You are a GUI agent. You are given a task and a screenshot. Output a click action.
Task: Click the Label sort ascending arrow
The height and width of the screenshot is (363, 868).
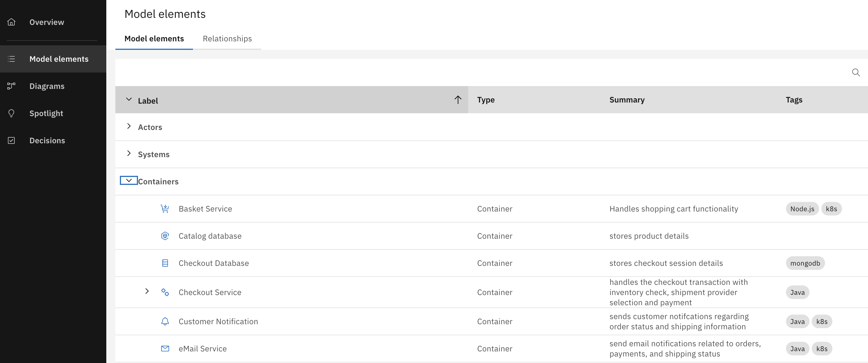[x=457, y=99]
